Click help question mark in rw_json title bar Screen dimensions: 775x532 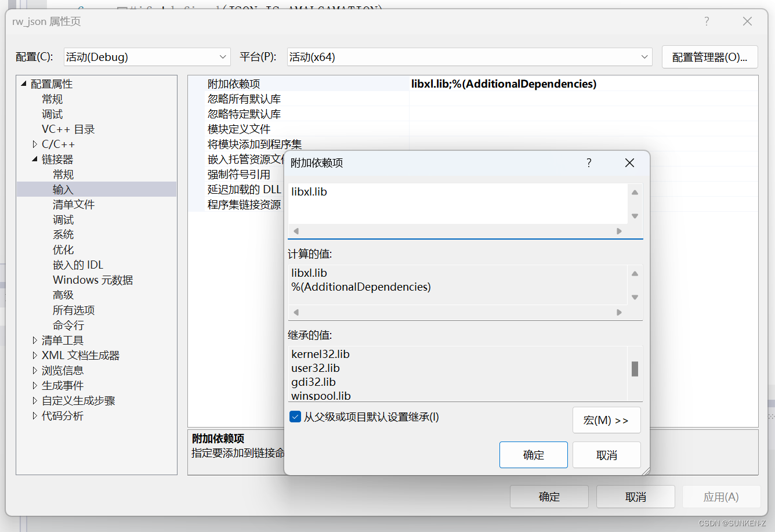click(707, 21)
